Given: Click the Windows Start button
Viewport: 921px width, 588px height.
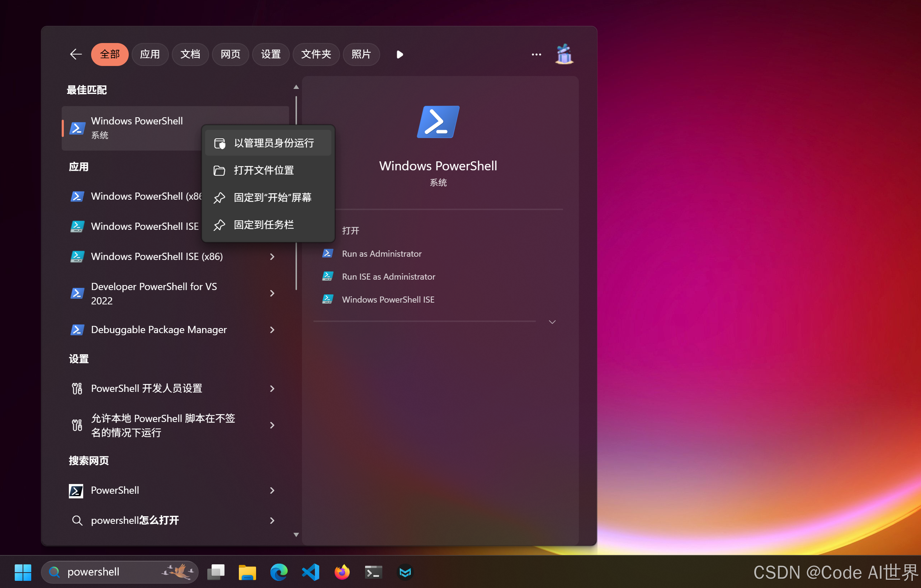Looking at the screenshot, I should pyautogui.click(x=23, y=572).
